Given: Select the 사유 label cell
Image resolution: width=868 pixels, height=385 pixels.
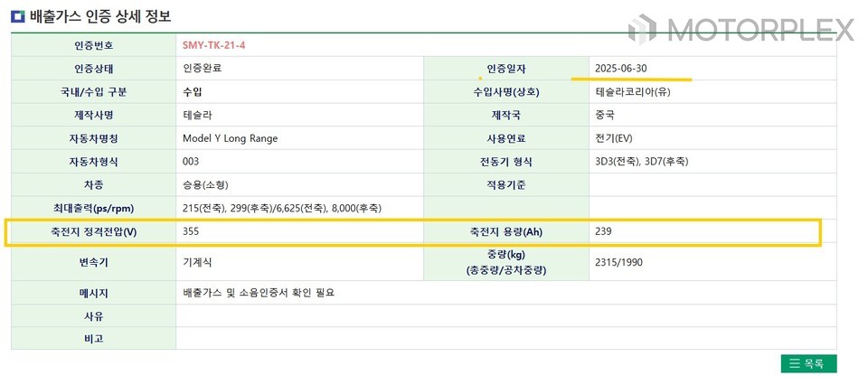Looking at the screenshot, I should click(x=93, y=315).
